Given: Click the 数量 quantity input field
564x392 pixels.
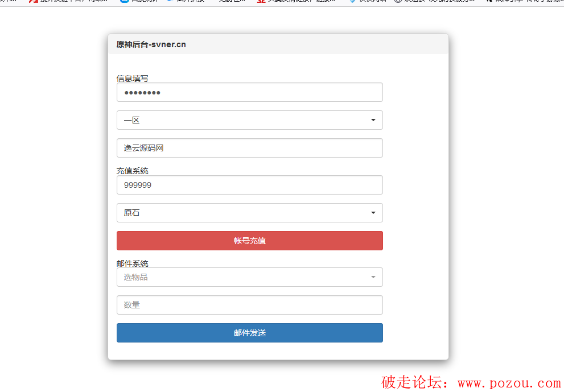Looking at the screenshot, I should point(250,305).
